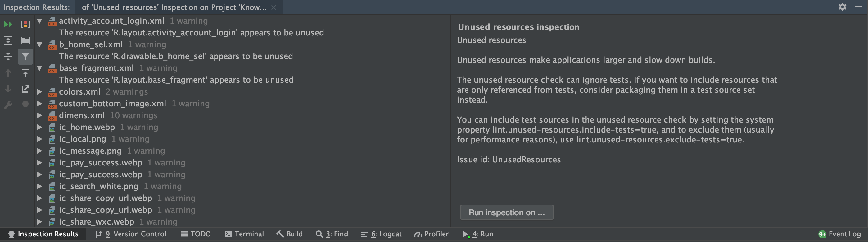Open the Terminal tool window
This screenshot has height=242, width=868.
point(244,234)
